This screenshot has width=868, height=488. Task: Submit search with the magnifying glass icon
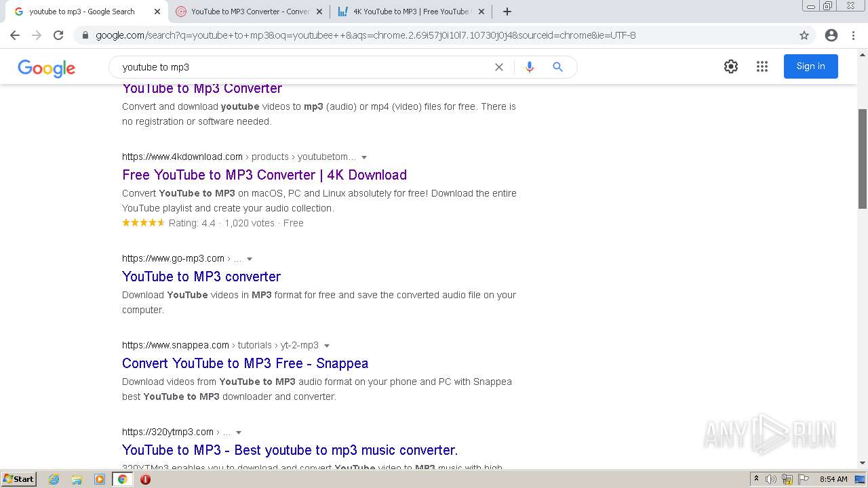tap(557, 67)
